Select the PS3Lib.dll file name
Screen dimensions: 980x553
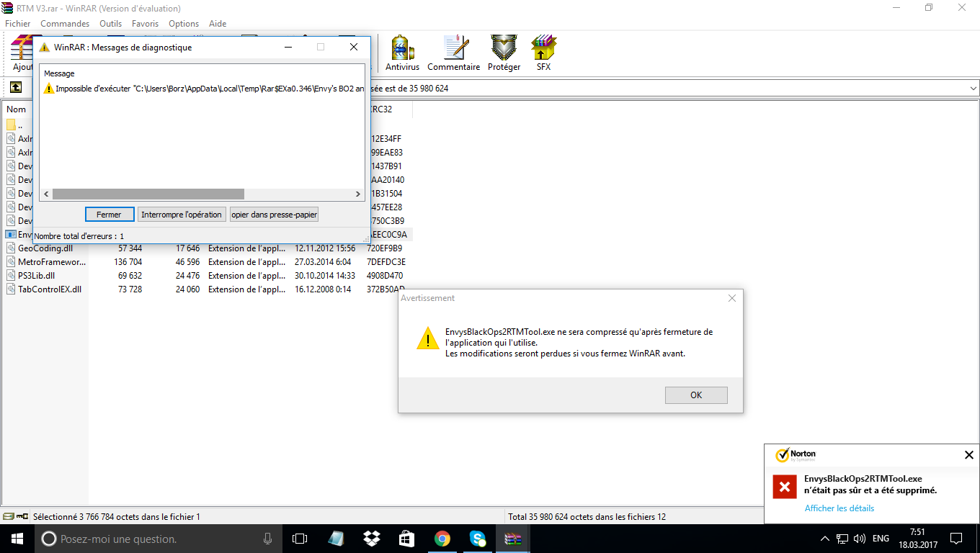(36, 275)
